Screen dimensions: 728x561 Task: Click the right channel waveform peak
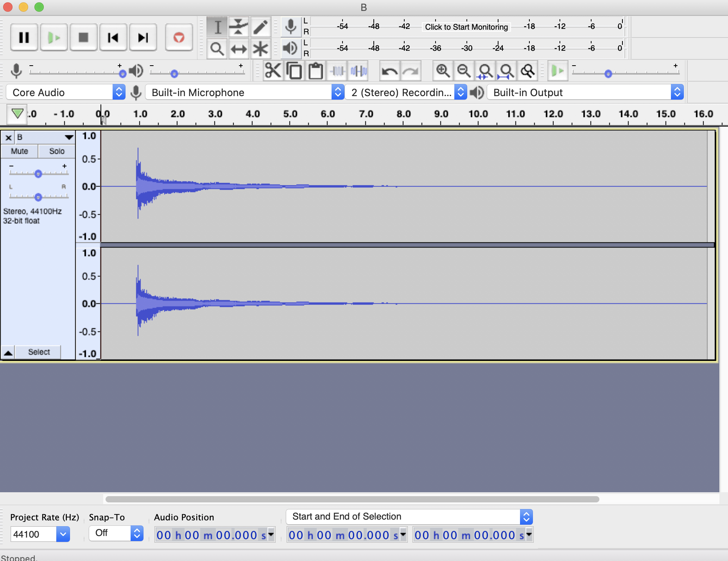click(x=138, y=300)
